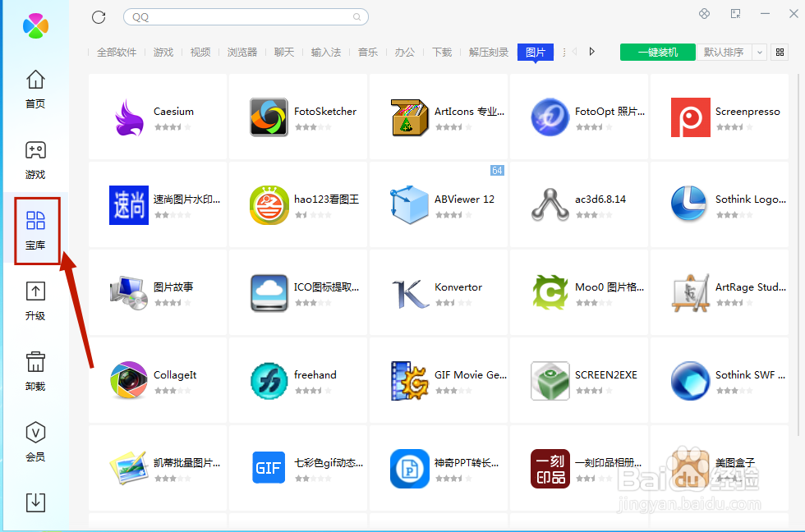Image resolution: width=805 pixels, height=532 pixels.
Task: Click the colorful app logo
Action: pos(36,25)
